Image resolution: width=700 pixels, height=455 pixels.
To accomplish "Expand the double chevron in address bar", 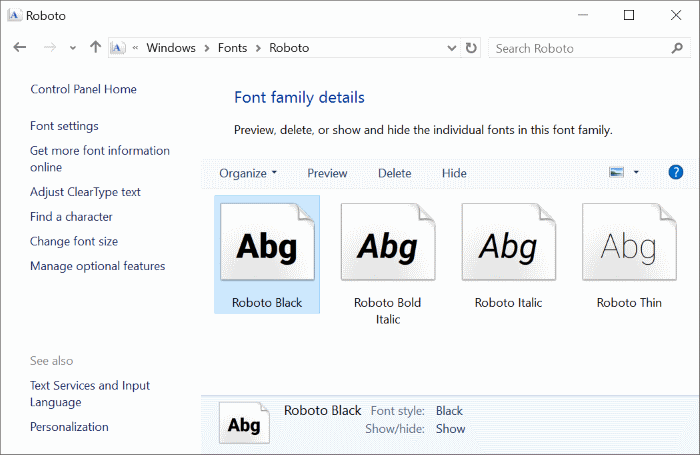I will 135,48.
